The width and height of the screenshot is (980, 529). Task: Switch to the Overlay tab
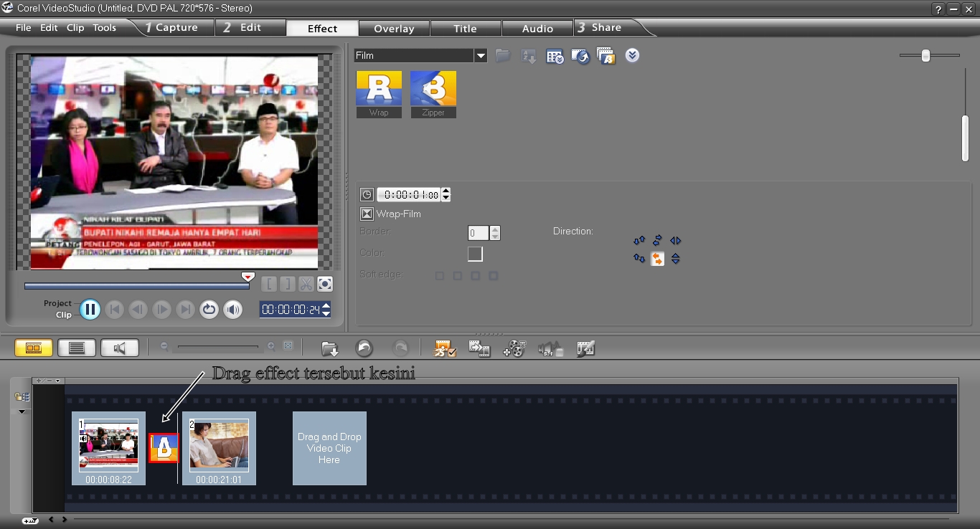[x=393, y=28]
